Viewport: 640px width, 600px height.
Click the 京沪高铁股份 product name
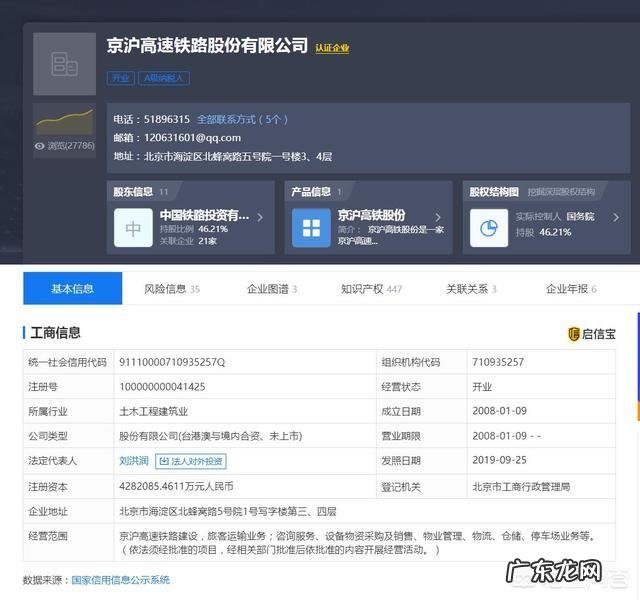point(371,215)
